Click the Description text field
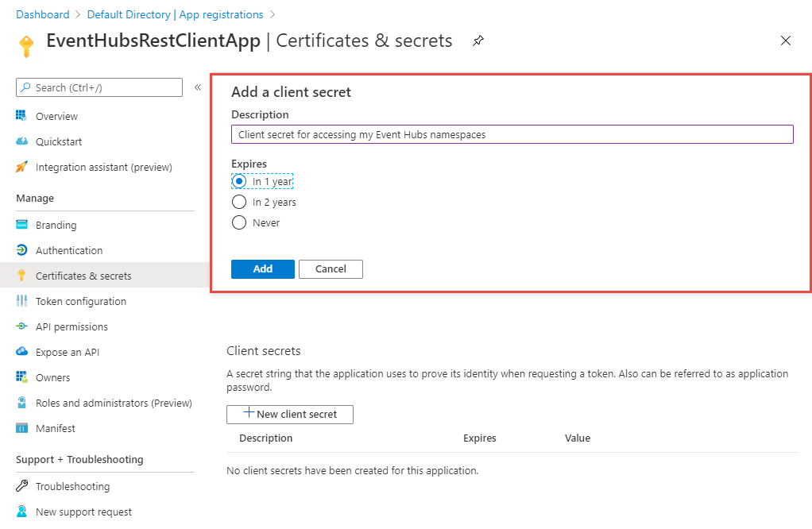Screen dimensions: 812x529 point(512,134)
